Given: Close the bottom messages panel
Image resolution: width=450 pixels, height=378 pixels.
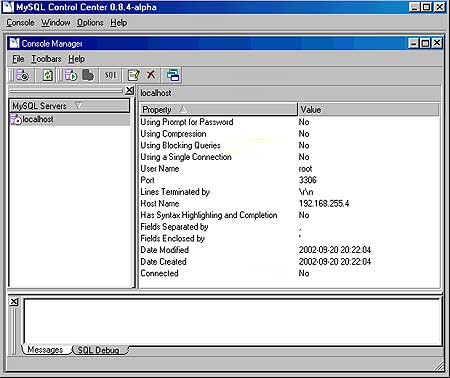Looking at the screenshot, I should pyautogui.click(x=14, y=302).
